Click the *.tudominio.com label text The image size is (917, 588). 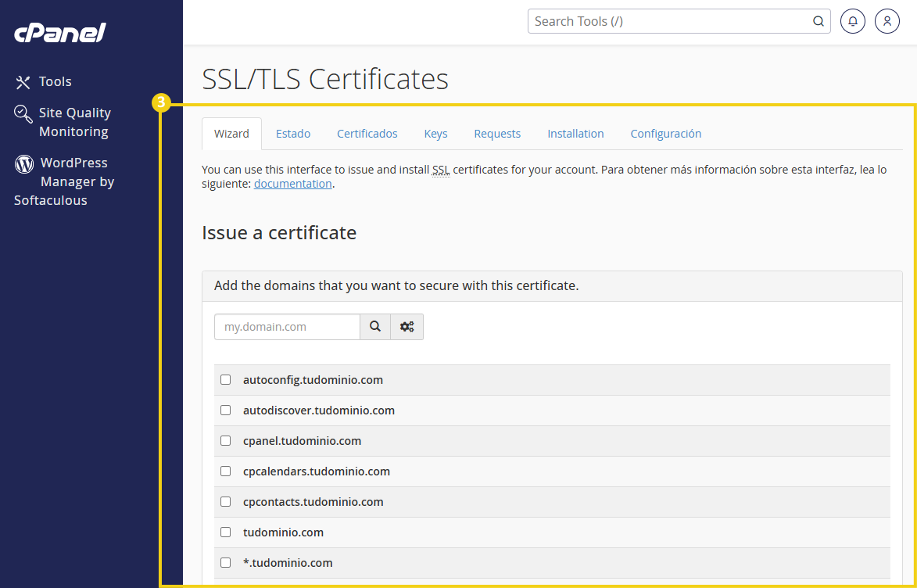(288, 562)
